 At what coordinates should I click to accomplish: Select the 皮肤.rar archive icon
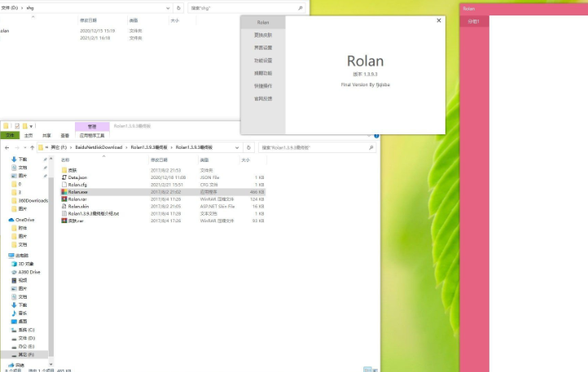point(64,221)
